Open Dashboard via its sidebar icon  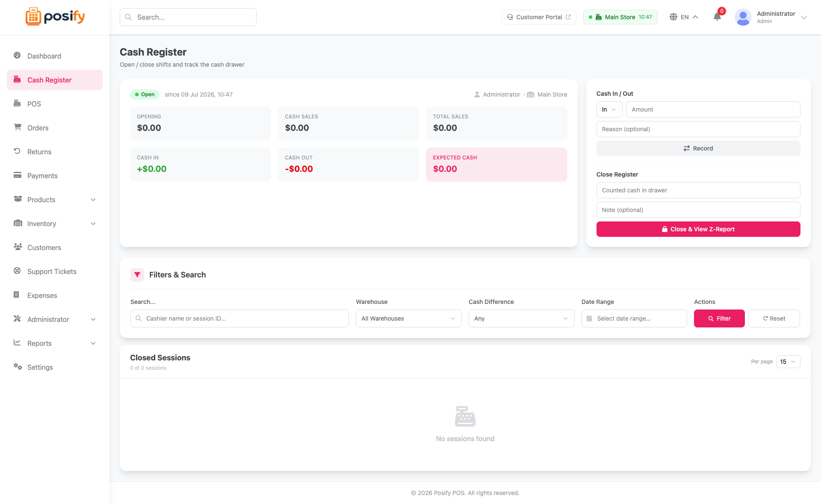(17, 56)
